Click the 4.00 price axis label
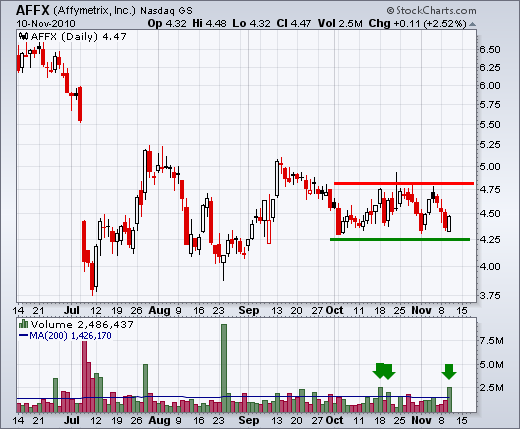This screenshot has height=429, width=520. point(490,266)
